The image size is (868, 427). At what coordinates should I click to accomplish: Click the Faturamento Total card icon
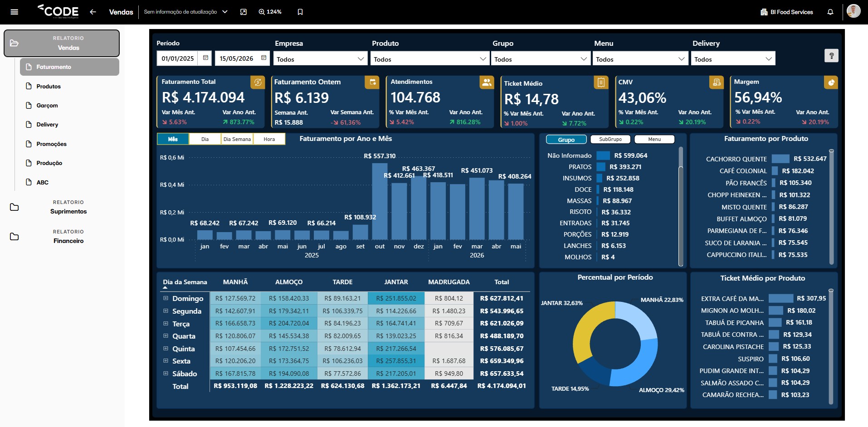tap(258, 82)
